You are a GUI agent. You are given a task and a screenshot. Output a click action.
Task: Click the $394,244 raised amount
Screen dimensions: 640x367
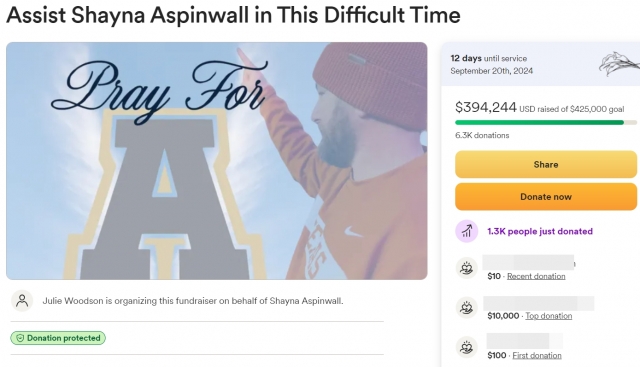pos(486,107)
